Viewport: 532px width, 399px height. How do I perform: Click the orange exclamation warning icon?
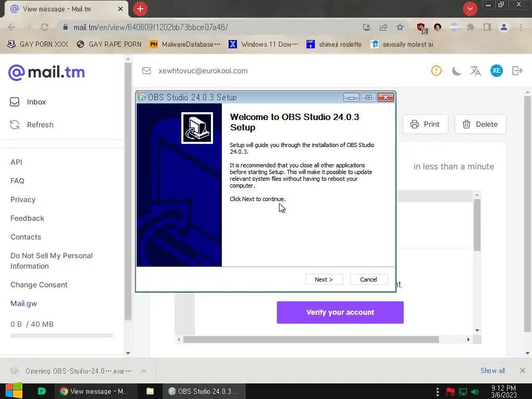point(436,71)
